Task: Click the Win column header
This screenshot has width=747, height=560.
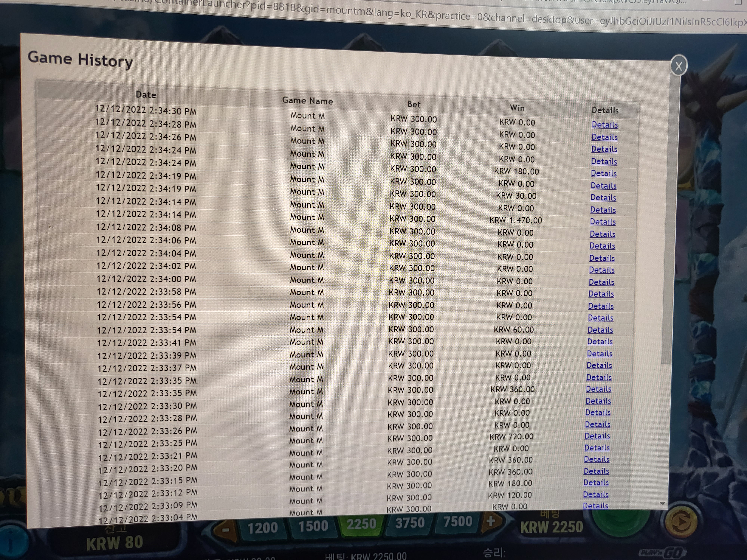Action: [x=517, y=108]
